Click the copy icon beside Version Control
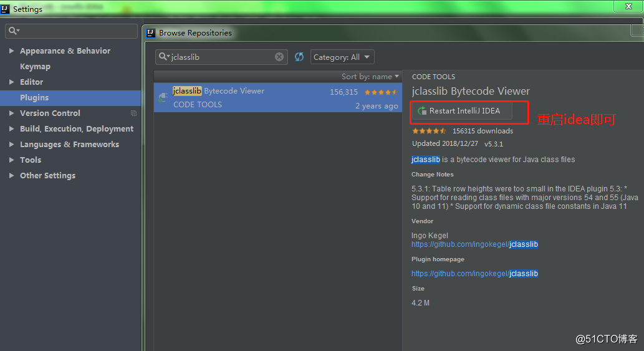 pos(133,113)
